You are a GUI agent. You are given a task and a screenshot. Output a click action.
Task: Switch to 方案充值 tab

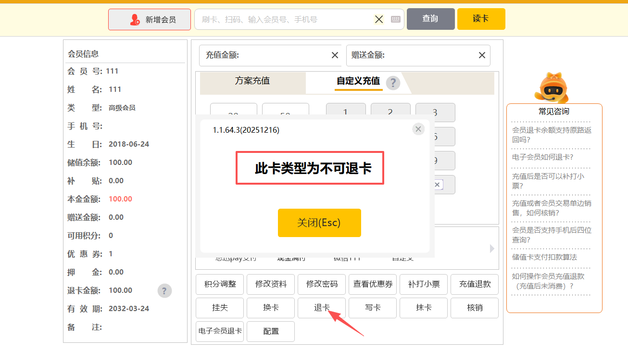[x=252, y=81]
